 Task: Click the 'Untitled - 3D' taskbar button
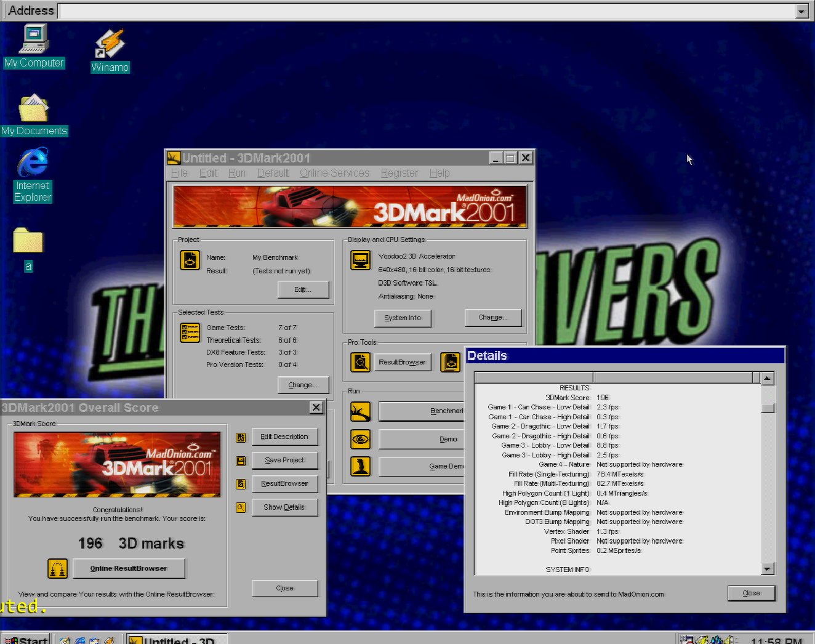(x=177, y=639)
